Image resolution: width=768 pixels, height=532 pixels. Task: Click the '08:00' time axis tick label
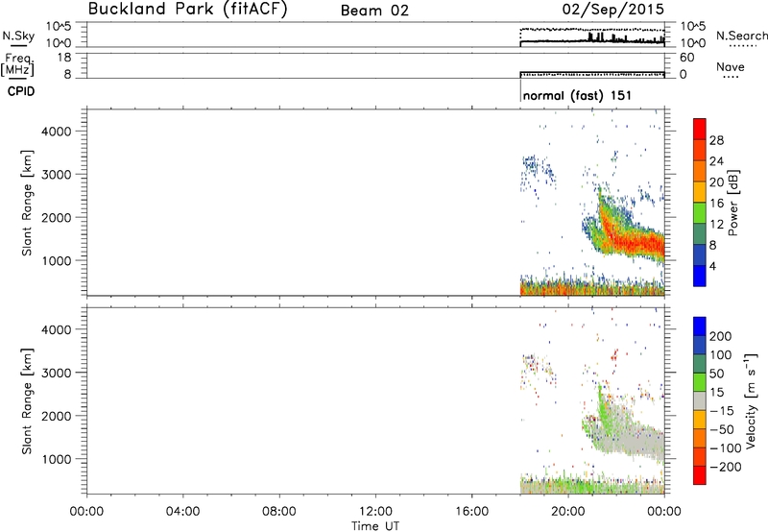tap(278, 512)
